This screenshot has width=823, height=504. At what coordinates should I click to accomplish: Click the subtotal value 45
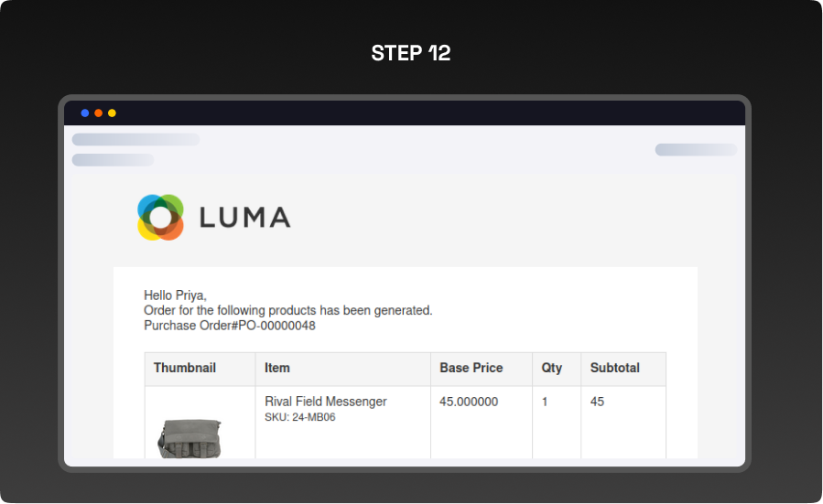pyautogui.click(x=598, y=402)
